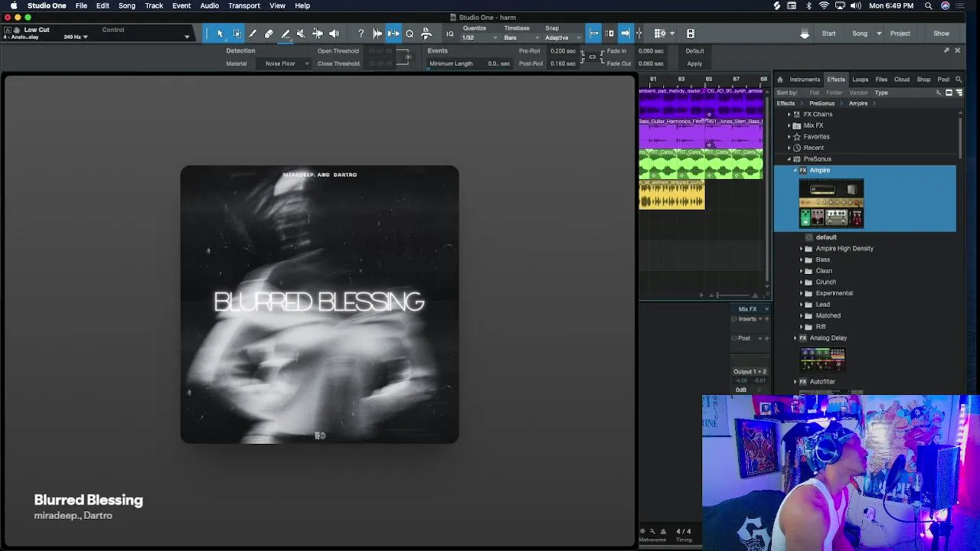Open the video player film icon
Viewport: 980px width, 551px height.
[691, 34]
